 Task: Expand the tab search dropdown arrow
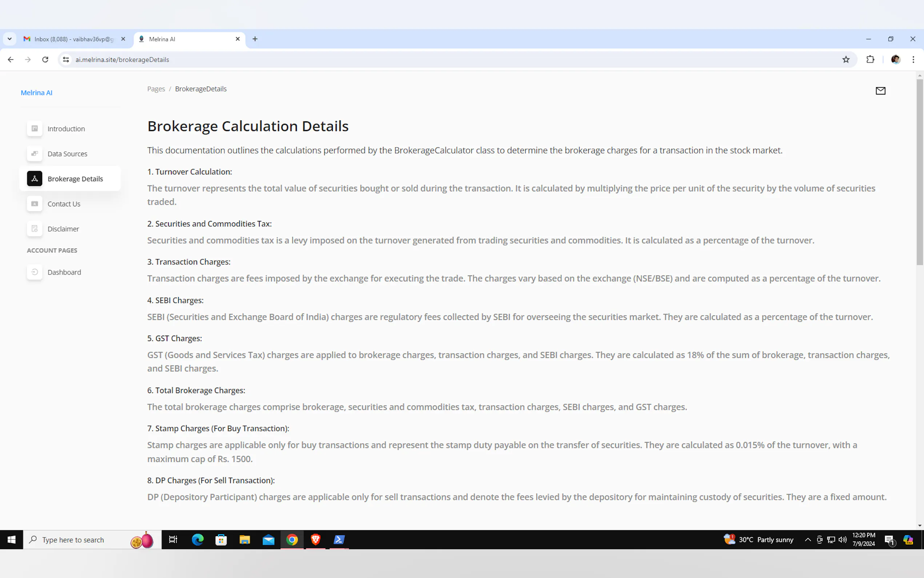[x=9, y=39]
